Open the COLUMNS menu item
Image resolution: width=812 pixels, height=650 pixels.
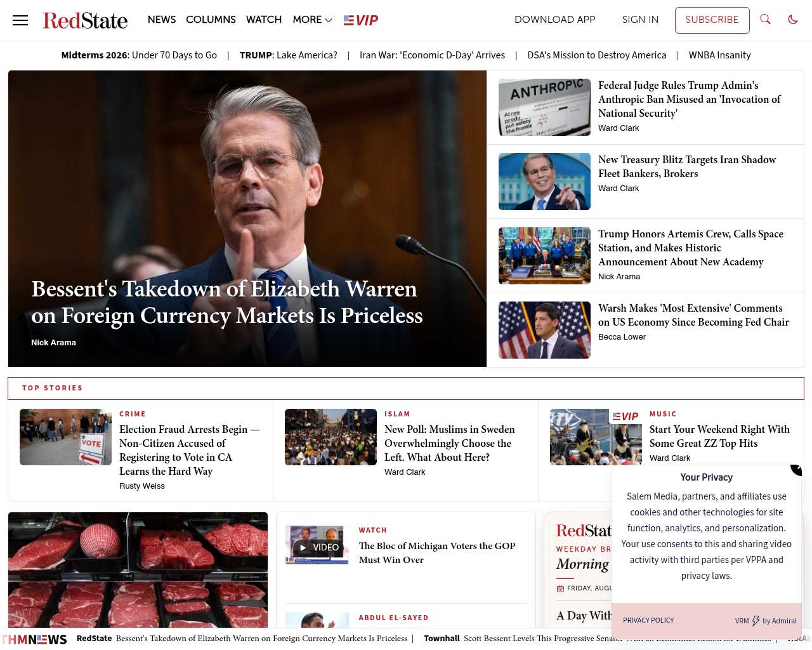tap(211, 20)
